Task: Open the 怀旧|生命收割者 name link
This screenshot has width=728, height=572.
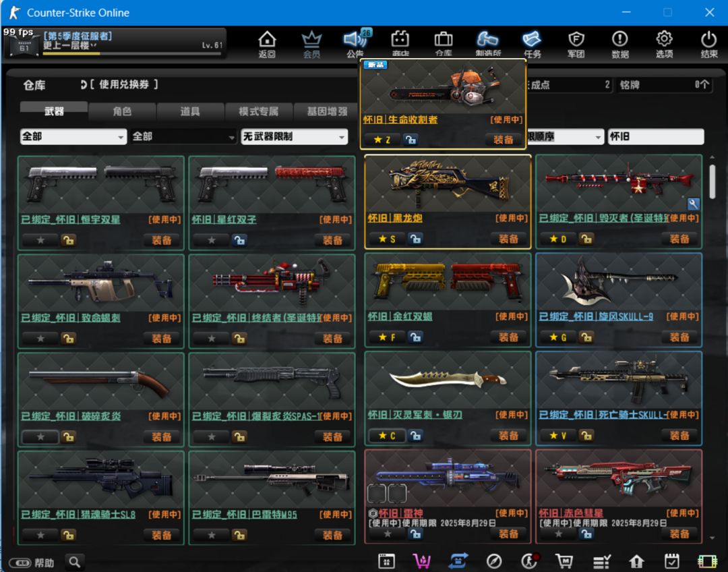Action: [400, 119]
